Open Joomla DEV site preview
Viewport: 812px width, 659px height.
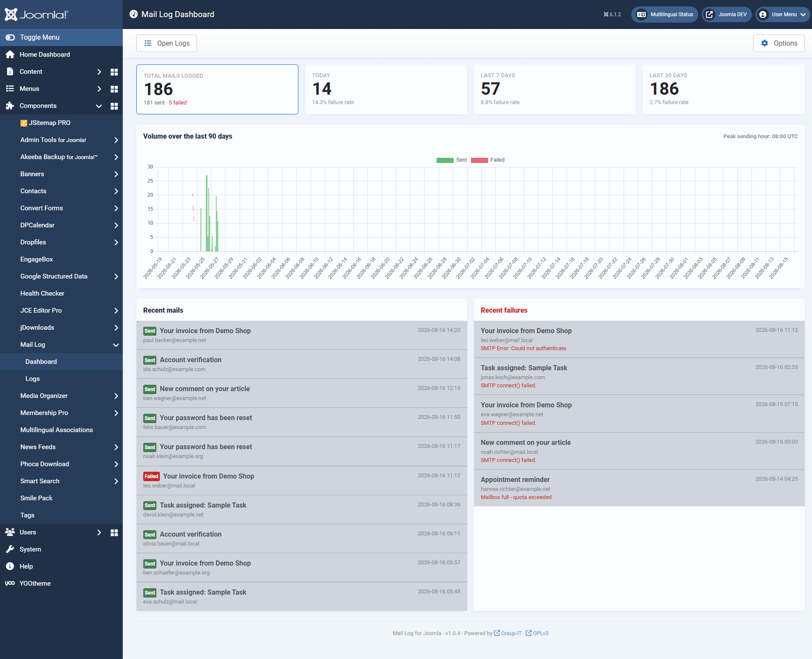coord(727,15)
